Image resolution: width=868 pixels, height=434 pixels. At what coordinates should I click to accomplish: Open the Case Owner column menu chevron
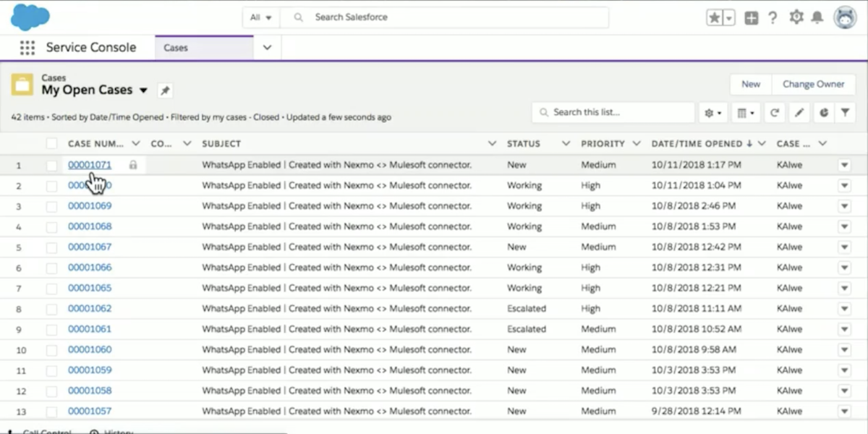point(822,144)
